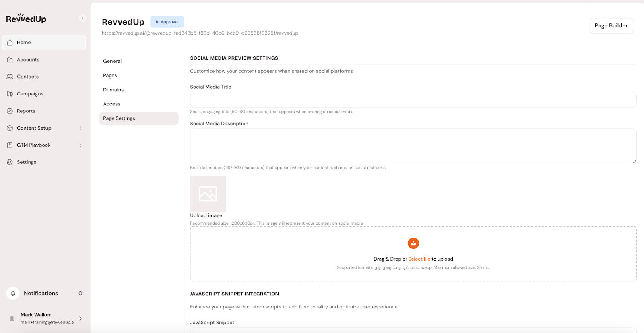Screen dimensions: 644x333
Task: Open the Page Builder
Action: 611,26
